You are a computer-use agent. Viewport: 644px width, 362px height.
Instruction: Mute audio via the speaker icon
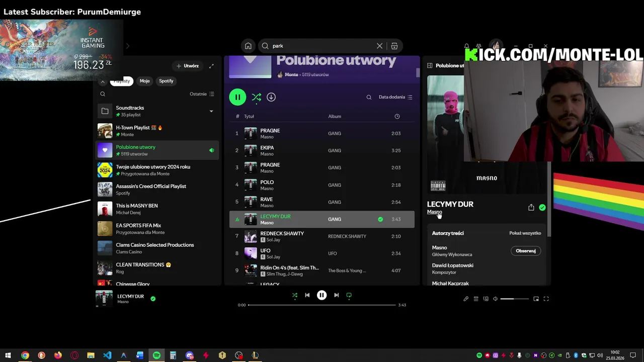click(495, 299)
